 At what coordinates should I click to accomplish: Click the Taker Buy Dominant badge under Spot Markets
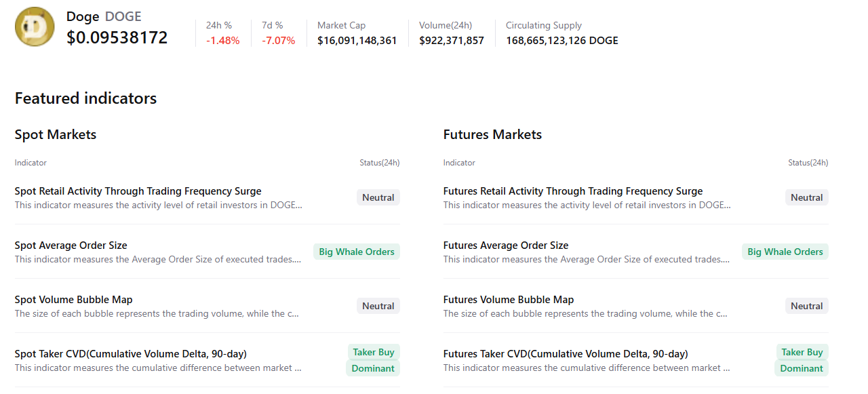374,359
